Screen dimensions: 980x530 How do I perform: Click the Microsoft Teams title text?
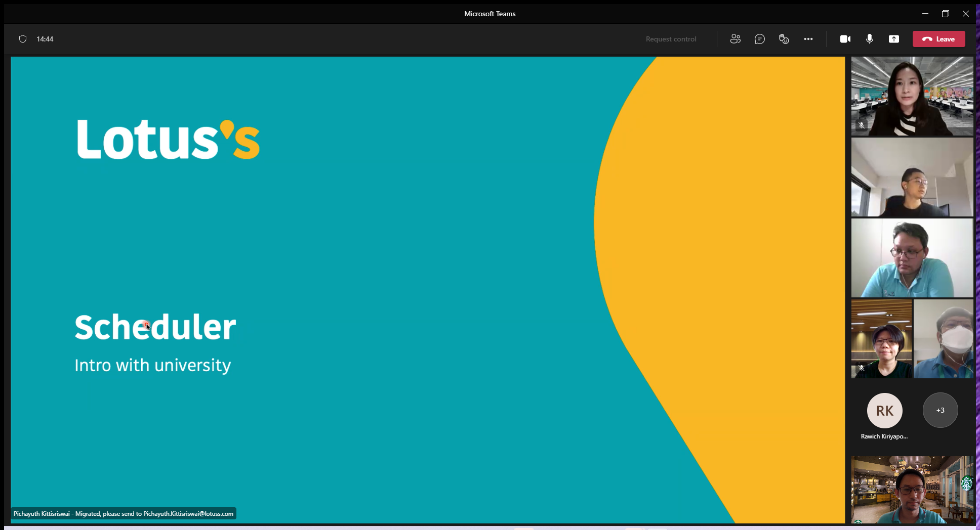point(490,14)
